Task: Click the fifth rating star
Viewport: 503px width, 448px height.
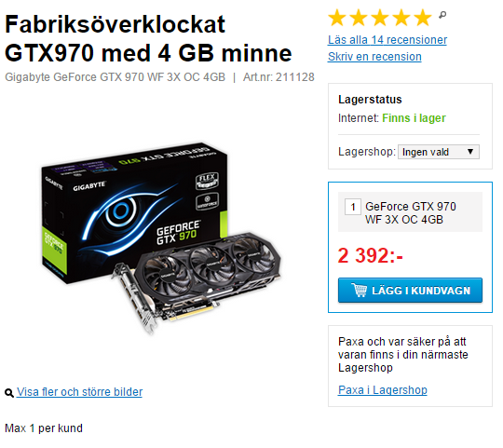Action: pos(423,18)
